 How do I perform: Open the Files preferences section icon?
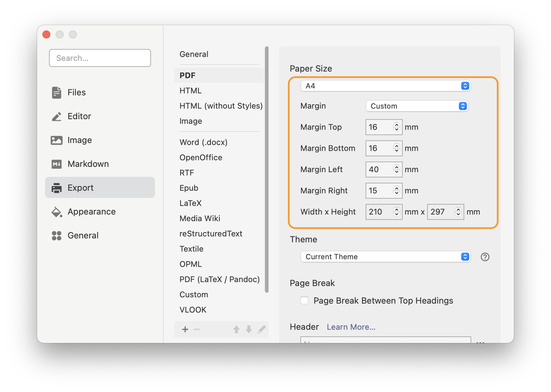point(57,93)
